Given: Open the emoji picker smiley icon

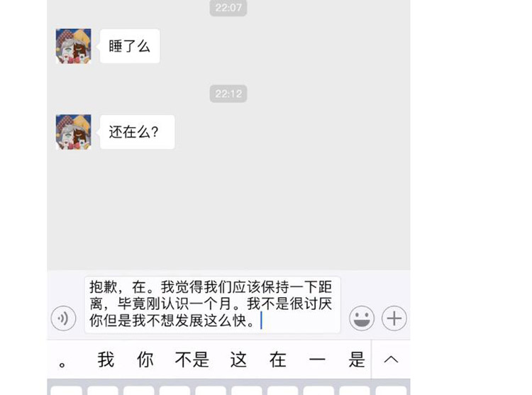Looking at the screenshot, I should point(362,318).
